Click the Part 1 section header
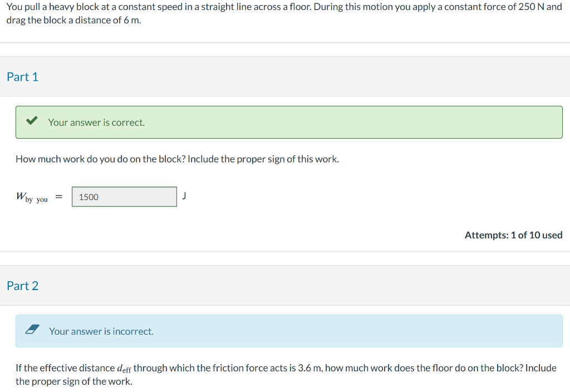570x392 pixels. tap(23, 76)
